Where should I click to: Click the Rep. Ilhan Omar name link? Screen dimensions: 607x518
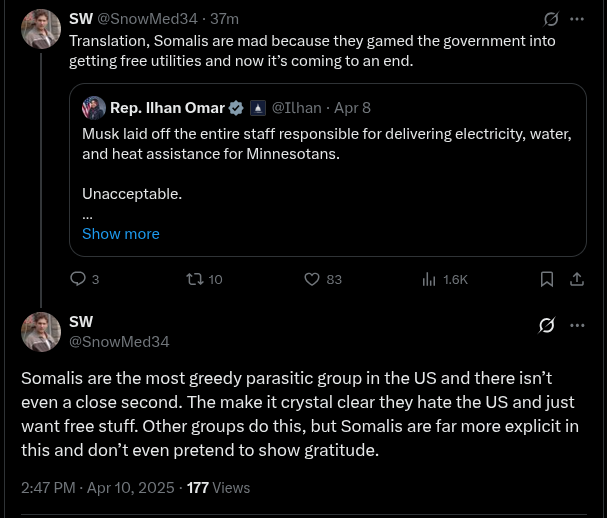167,107
